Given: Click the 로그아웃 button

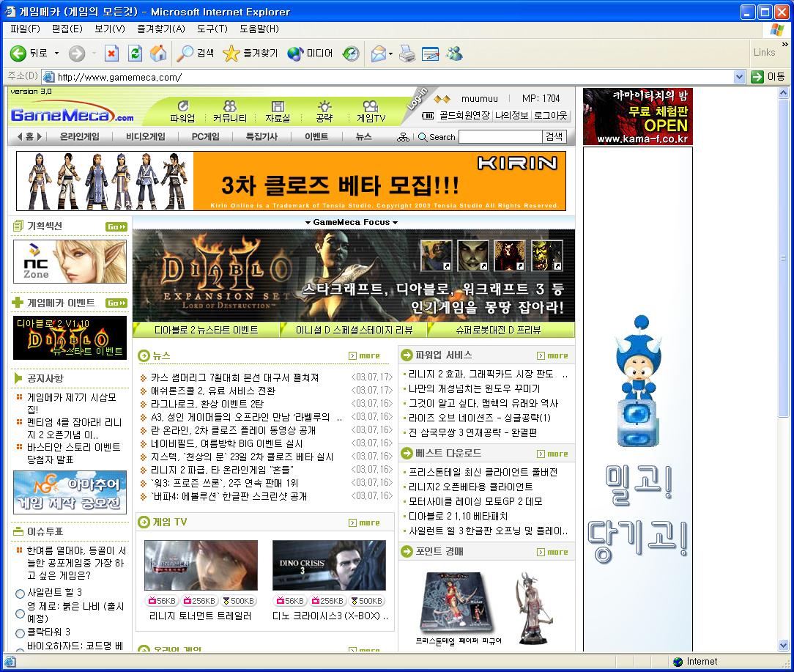Looking at the screenshot, I should click(550, 116).
